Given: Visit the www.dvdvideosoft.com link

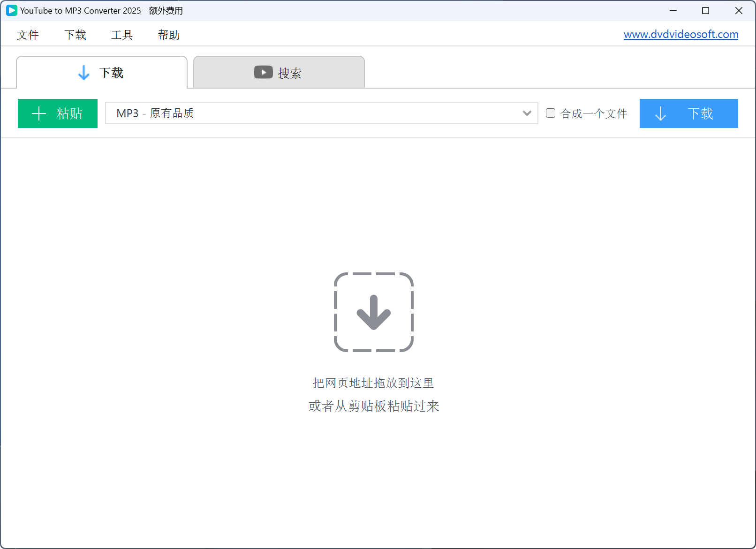Looking at the screenshot, I should (x=680, y=34).
